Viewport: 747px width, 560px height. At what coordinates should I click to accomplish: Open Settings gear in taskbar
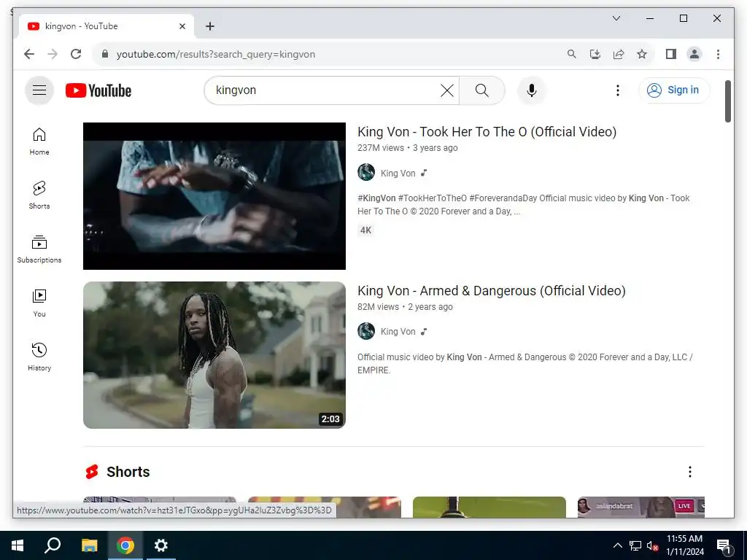click(161, 545)
